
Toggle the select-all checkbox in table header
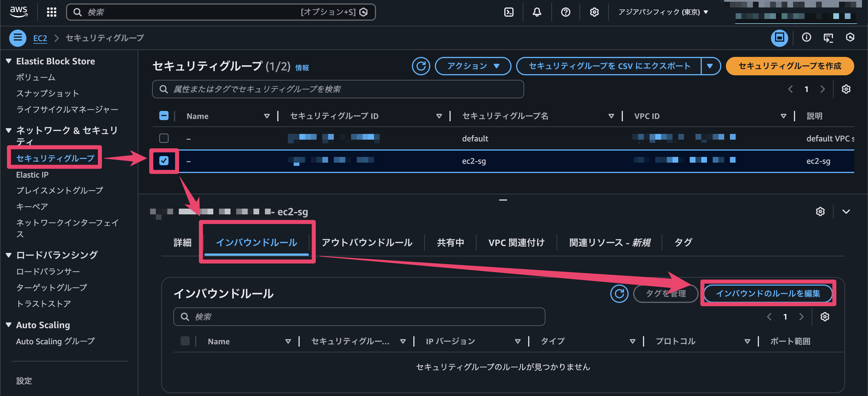click(163, 115)
